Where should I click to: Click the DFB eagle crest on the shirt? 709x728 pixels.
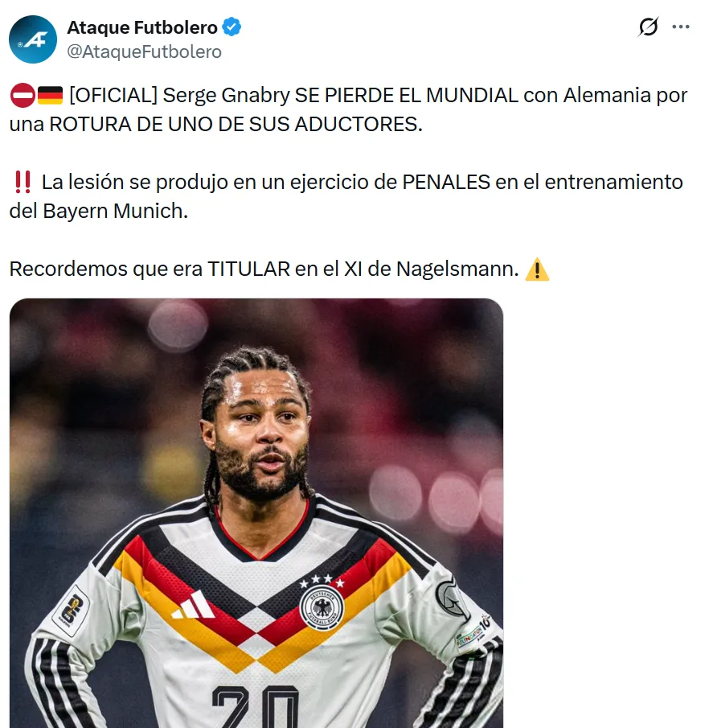(322, 607)
